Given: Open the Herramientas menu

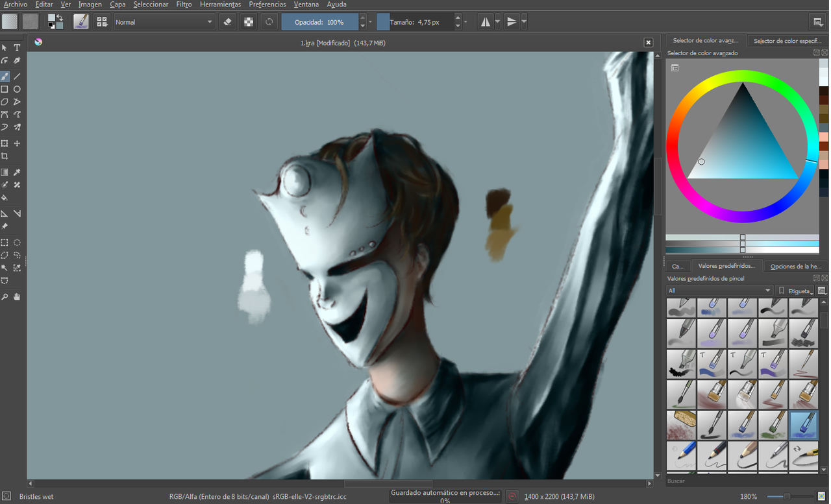Looking at the screenshot, I should pos(220,5).
